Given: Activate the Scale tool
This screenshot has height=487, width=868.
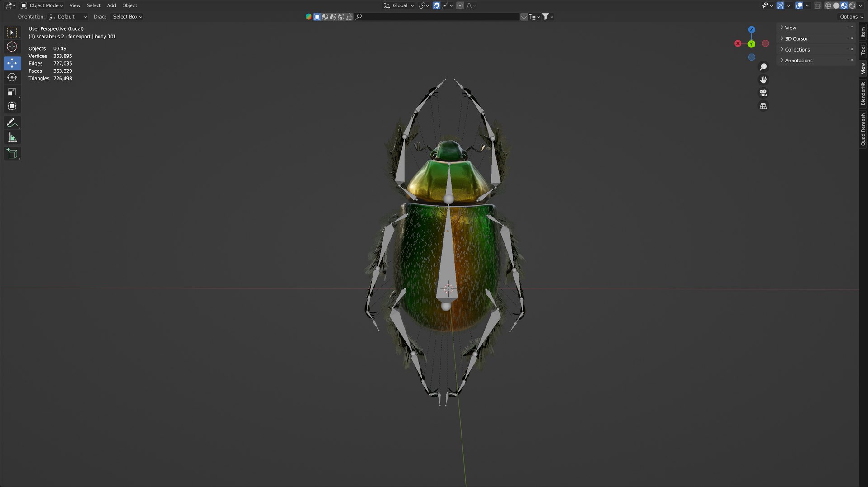Looking at the screenshot, I should pos(12,92).
